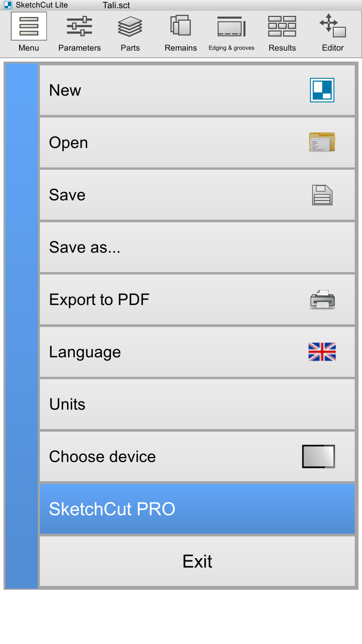Go to Edging & grooves
The image size is (362, 644).
tap(231, 34)
